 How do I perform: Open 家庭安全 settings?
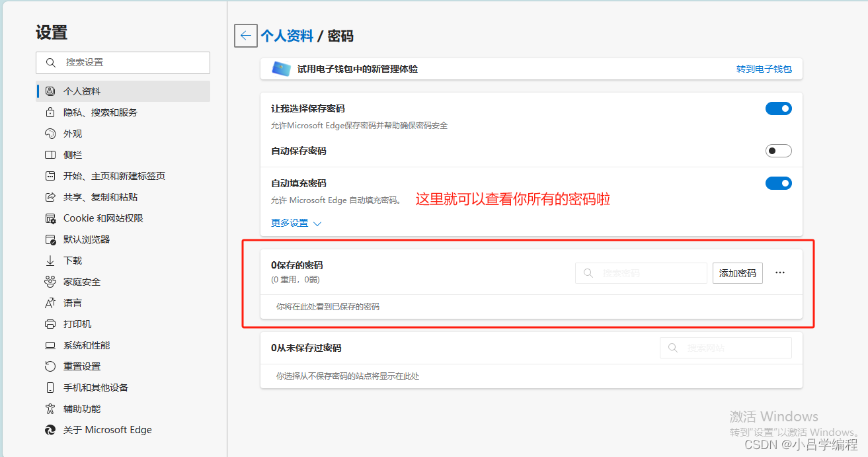click(124, 282)
